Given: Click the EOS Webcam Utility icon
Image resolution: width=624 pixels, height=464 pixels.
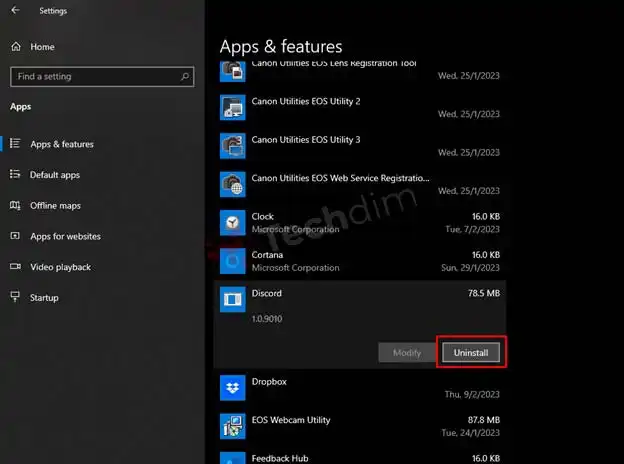Looking at the screenshot, I should click(x=233, y=426).
